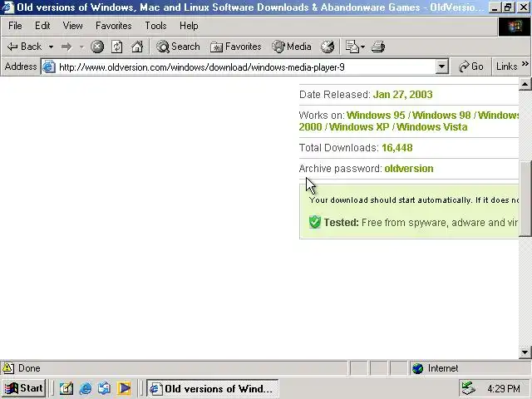Open the Edit menu
The height and width of the screenshot is (399, 532).
click(x=42, y=26)
